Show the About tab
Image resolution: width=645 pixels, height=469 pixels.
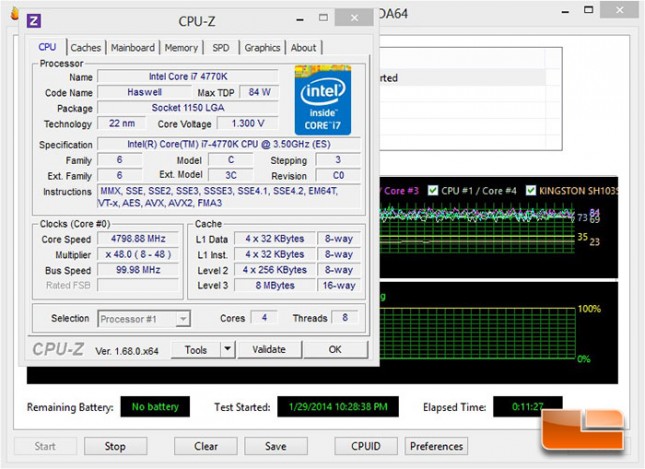click(304, 48)
